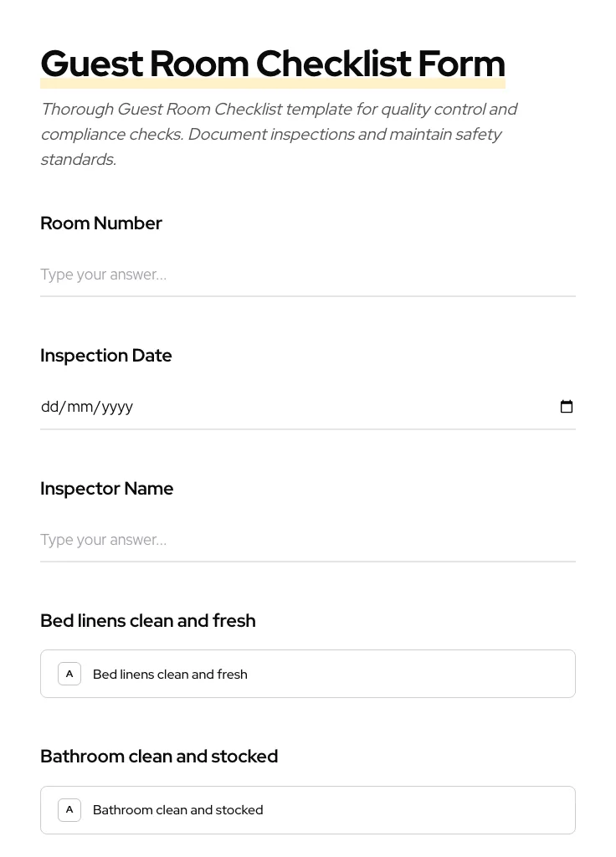Click the "A" shortcut badge beside Bed linens
This screenshot has width=616, height=857.
click(69, 674)
